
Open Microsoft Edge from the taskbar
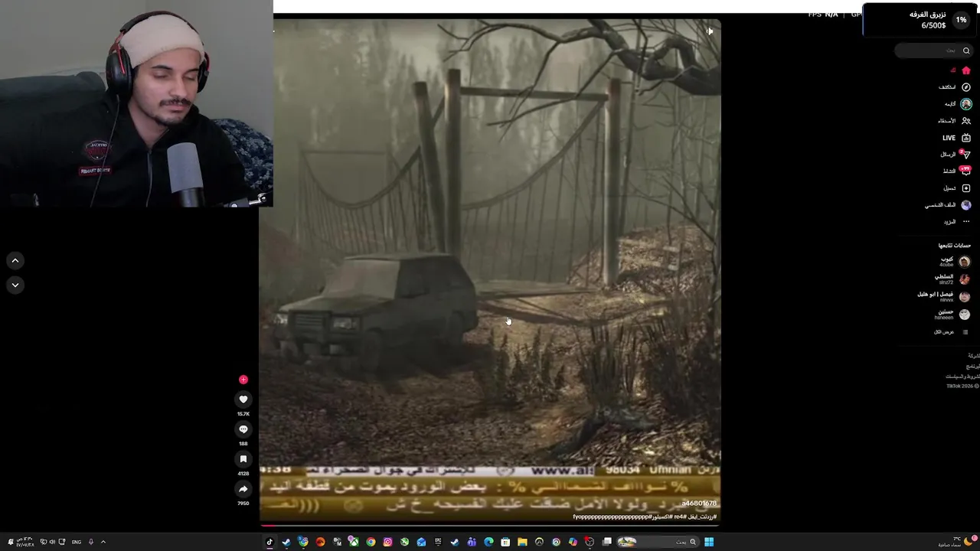[488, 542]
